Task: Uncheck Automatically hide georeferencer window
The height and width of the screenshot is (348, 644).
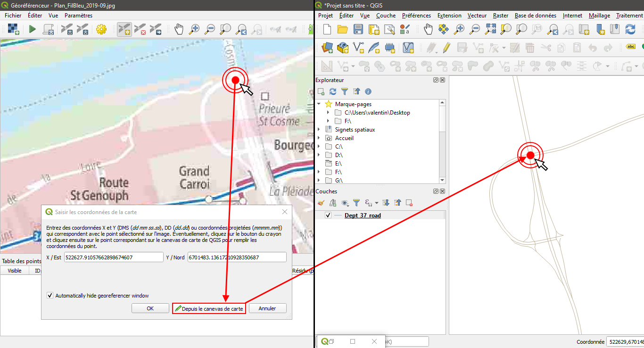Action: (x=50, y=296)
